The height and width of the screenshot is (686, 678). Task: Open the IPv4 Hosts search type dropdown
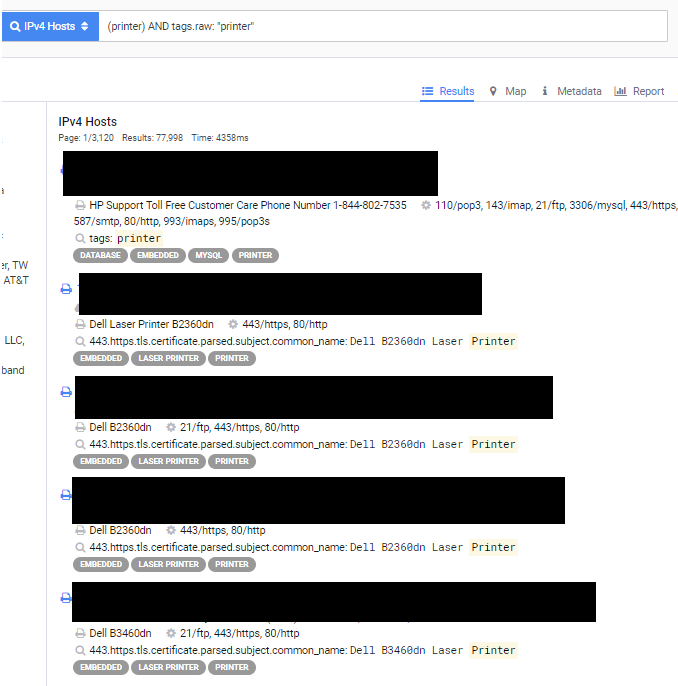pyautogui.click(x=50, y=27)
